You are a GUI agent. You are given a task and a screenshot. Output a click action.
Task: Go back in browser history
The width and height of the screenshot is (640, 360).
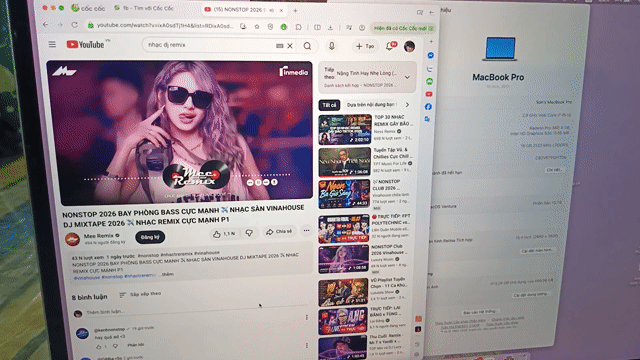(45, 24)
